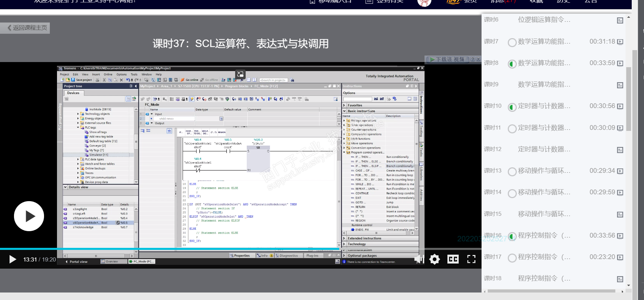Select the half-filled progress circle for 课时16

coord(512,237)
